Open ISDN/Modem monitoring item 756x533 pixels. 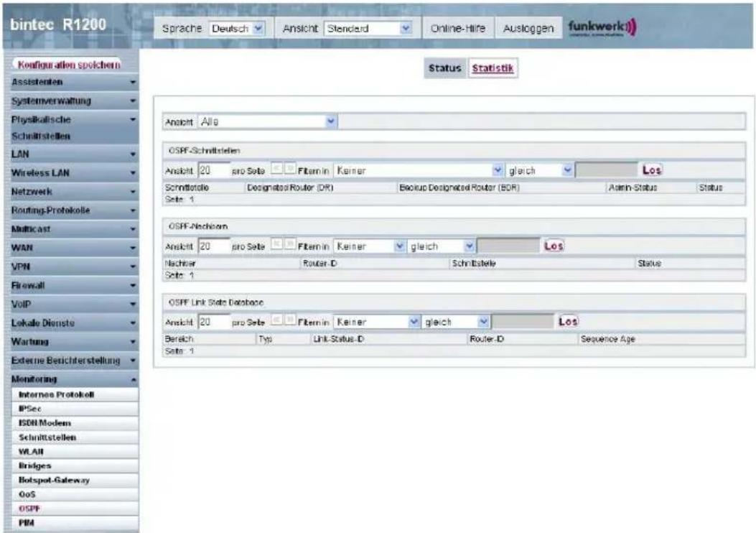tap(75, 423)
